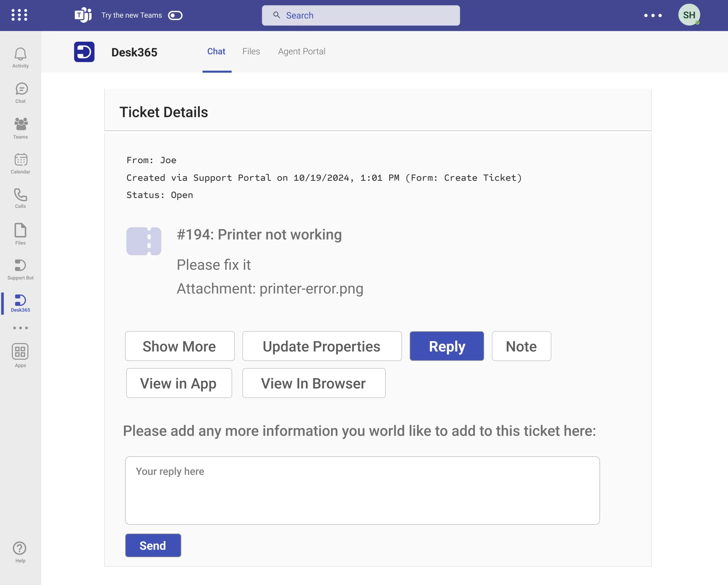
Task: Open the SH profile avatar menu
Action: point(689,15)
